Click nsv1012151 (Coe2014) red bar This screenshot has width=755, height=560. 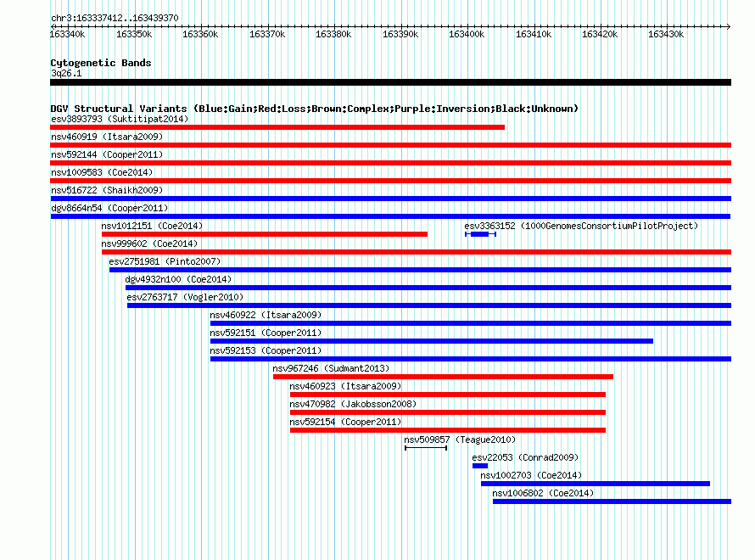coord(265,234)
